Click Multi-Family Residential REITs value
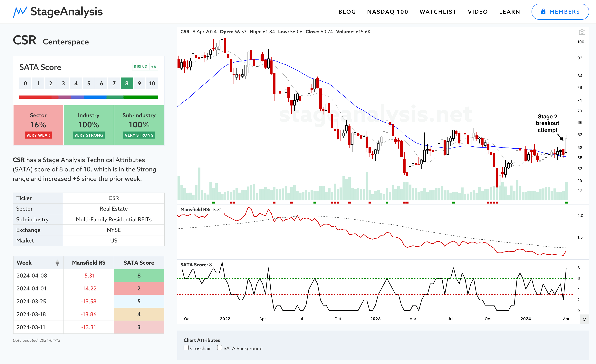The height and width of the screenshot is (364, 596). (x=114, y=219)
